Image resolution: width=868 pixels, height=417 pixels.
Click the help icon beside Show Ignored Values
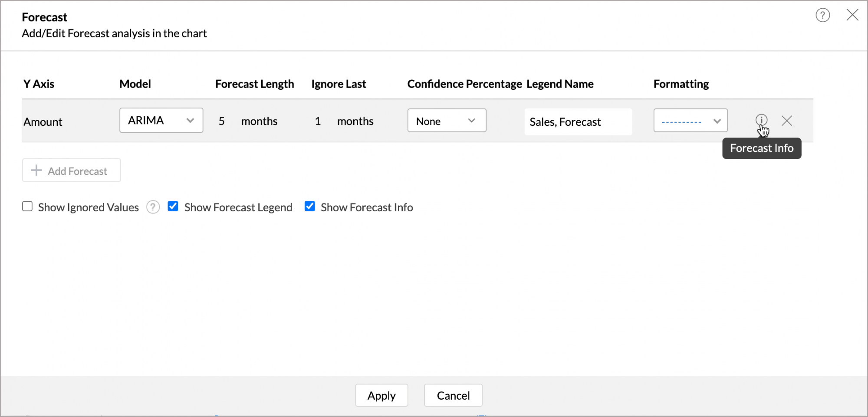153,207
